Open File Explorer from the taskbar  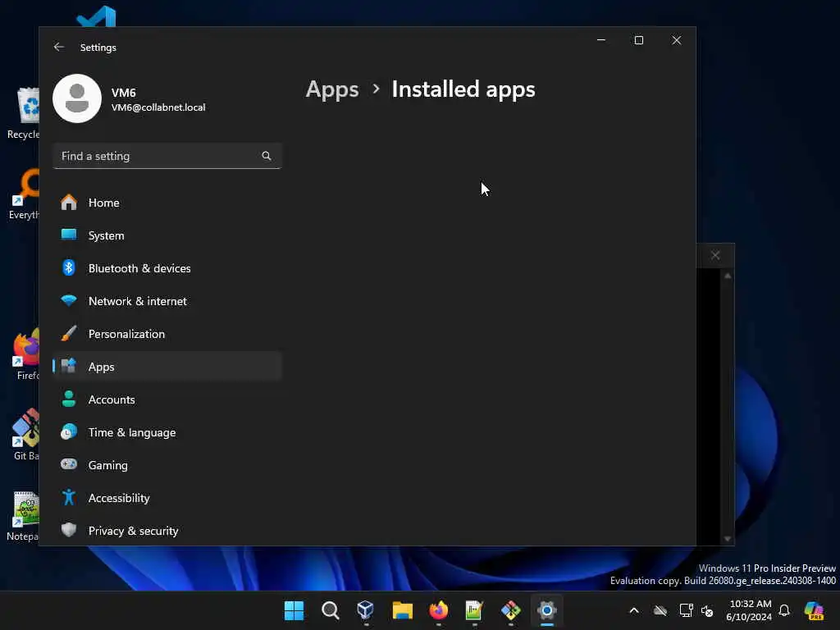(x=402, y=610)
